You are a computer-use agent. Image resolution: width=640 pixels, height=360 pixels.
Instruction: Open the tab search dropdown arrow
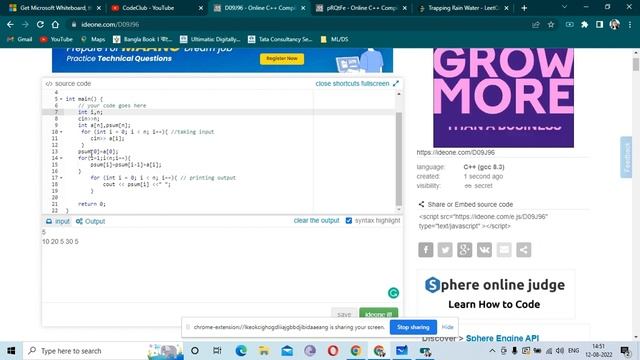click(564, 7)
